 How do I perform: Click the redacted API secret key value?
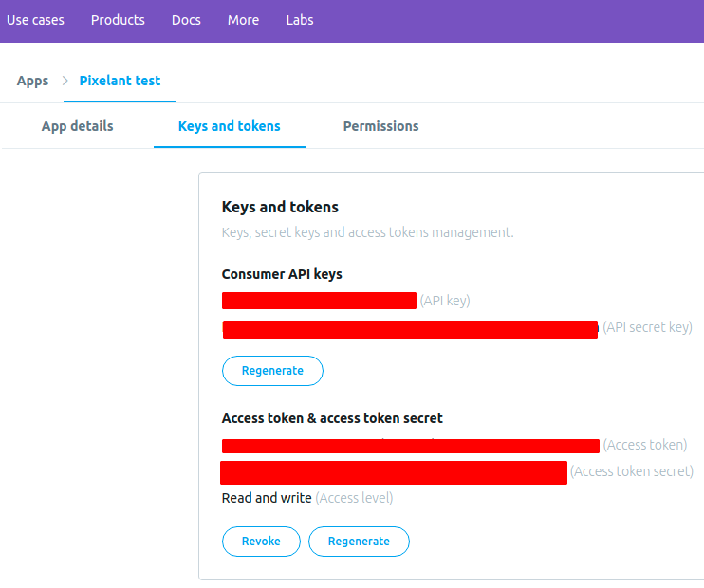coord(410,329)
